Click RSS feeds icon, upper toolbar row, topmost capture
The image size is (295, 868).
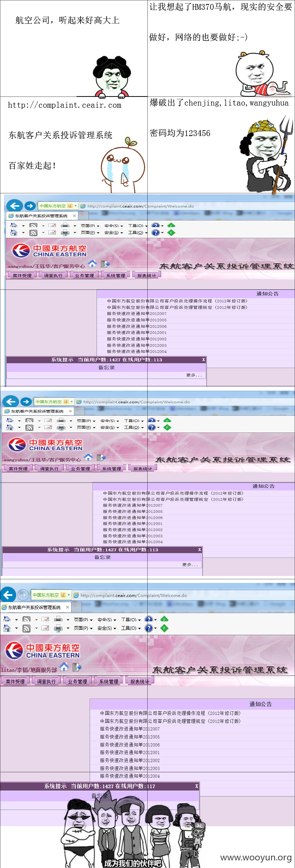(33, 225)
